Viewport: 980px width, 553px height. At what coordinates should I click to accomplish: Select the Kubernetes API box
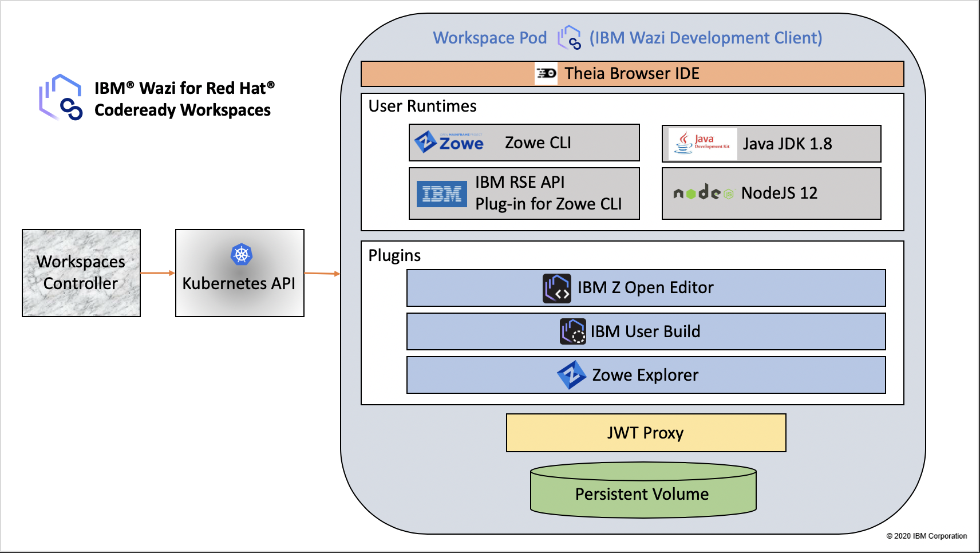(240, 273)
